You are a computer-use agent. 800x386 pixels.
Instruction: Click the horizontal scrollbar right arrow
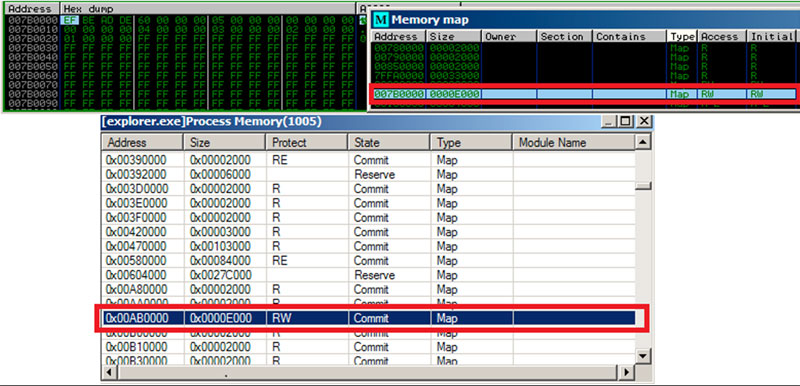click(x=627, y=372)
